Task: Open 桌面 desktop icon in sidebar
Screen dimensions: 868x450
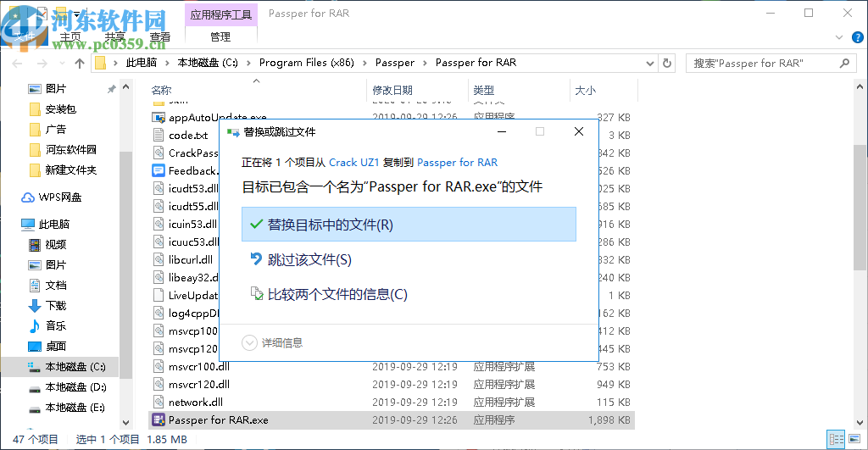Action: coord(34,347)
